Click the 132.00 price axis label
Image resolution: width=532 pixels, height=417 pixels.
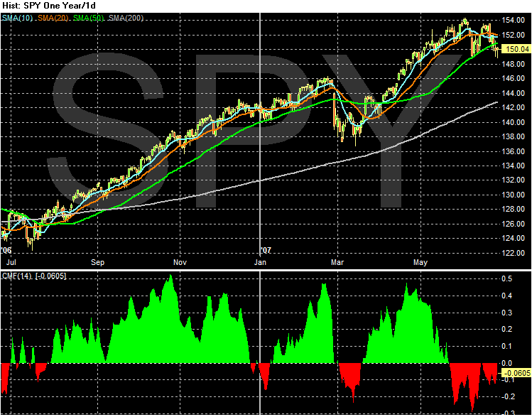pyautogui.click(x=515, y=180)
